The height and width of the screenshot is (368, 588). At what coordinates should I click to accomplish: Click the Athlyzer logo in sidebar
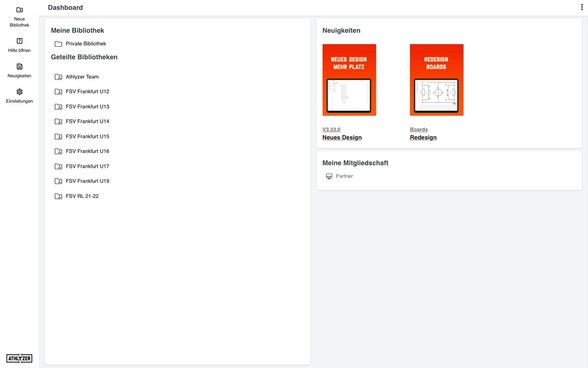click(x=19, y=358)
